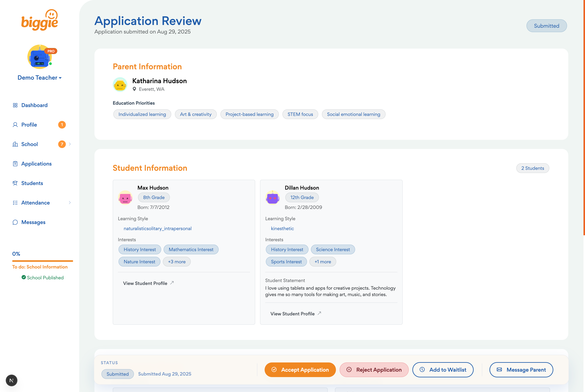The width and height of the screenshot is (585, 392).
Task: Click the Demo Teacher robot avatar
Action: click(x=39, y=57)
